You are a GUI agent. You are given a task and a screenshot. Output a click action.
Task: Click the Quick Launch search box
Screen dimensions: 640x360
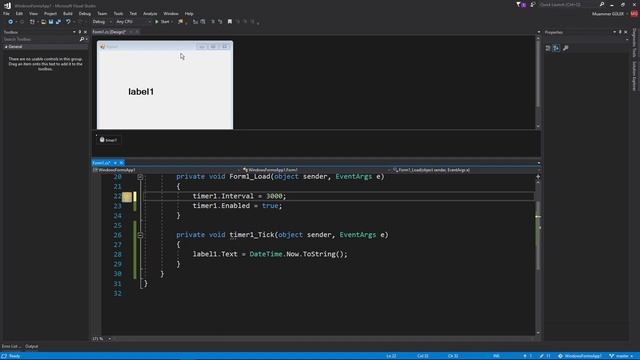pyautogui.click(x=568, y=4)
